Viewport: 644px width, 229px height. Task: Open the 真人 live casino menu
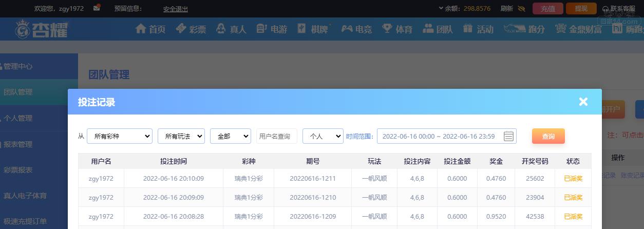click(231, 29)
